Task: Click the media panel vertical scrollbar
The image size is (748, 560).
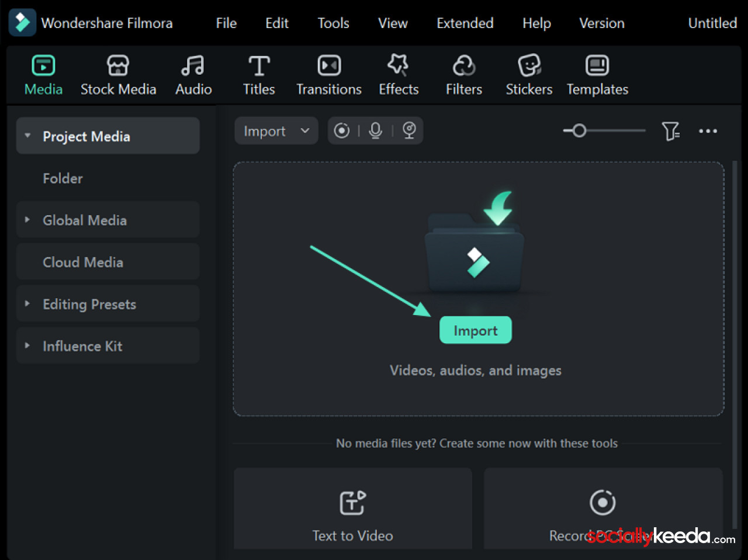Action: [735, 345]
